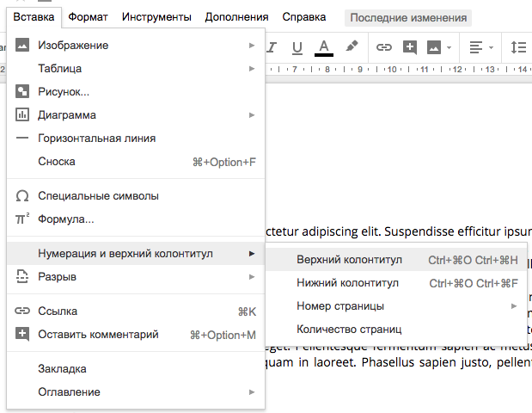Click the line spacing icon
This screenshot has width=532, height=413.
point(518,46)
